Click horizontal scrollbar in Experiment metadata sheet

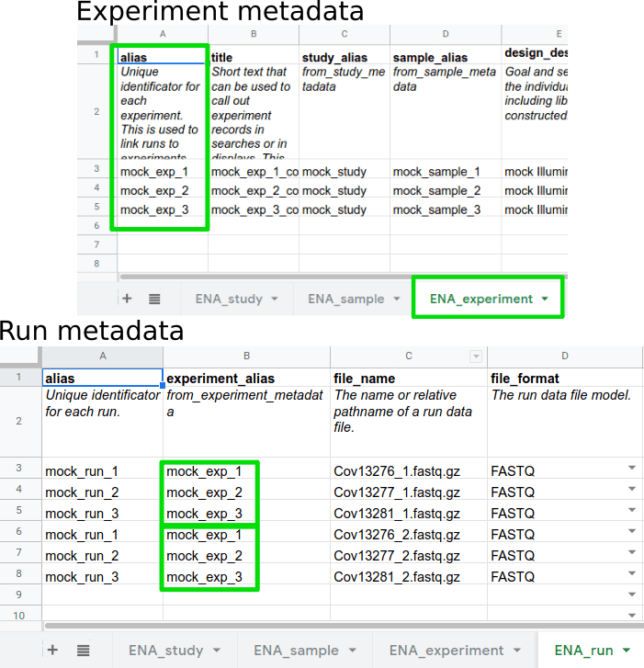pyautogui.click(x=340, y=276)
